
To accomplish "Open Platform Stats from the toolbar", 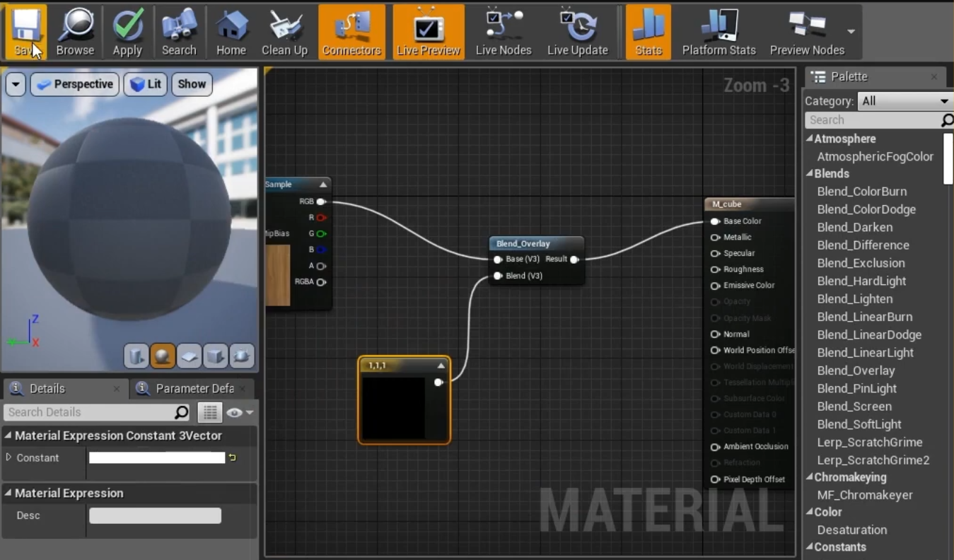I will click(719, 33).
